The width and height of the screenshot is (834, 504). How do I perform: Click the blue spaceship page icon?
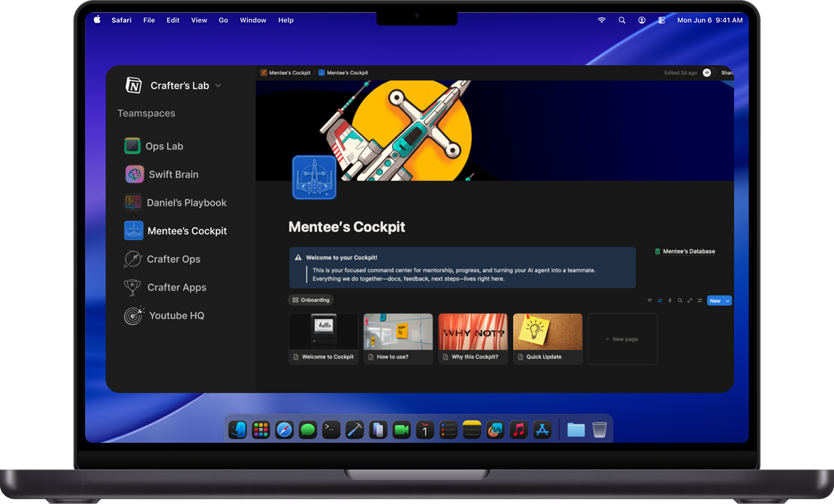pyautogui.click(x=314, y=177)
